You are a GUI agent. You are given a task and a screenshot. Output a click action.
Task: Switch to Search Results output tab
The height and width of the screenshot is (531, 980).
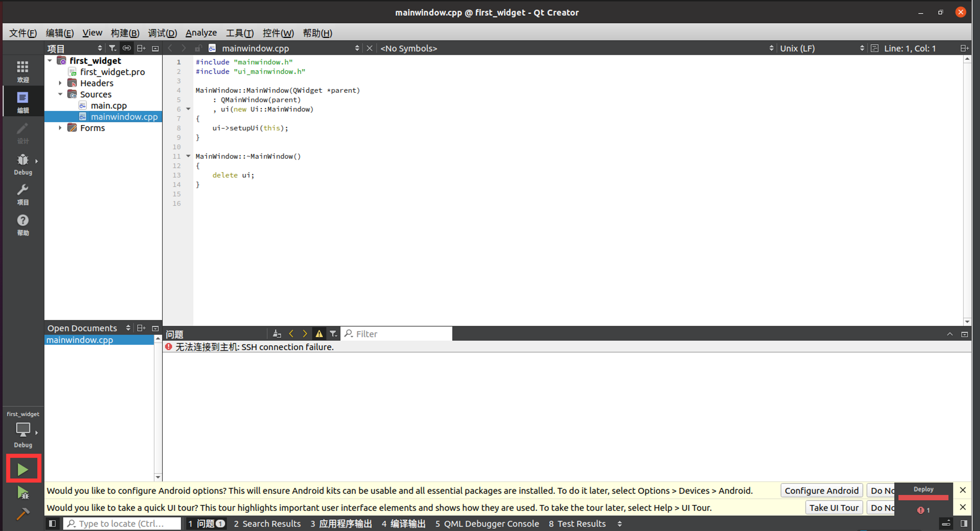(x=267, y=524)
